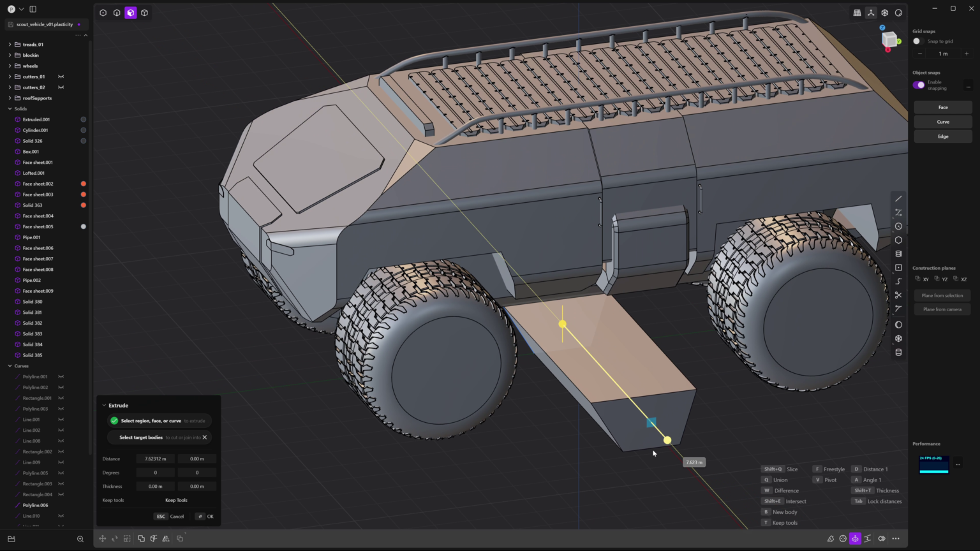Image resolution: width=980 pixels, height=551 pixels.
Task: Expand the blockin folder
Action: click(x=10, y=55)
